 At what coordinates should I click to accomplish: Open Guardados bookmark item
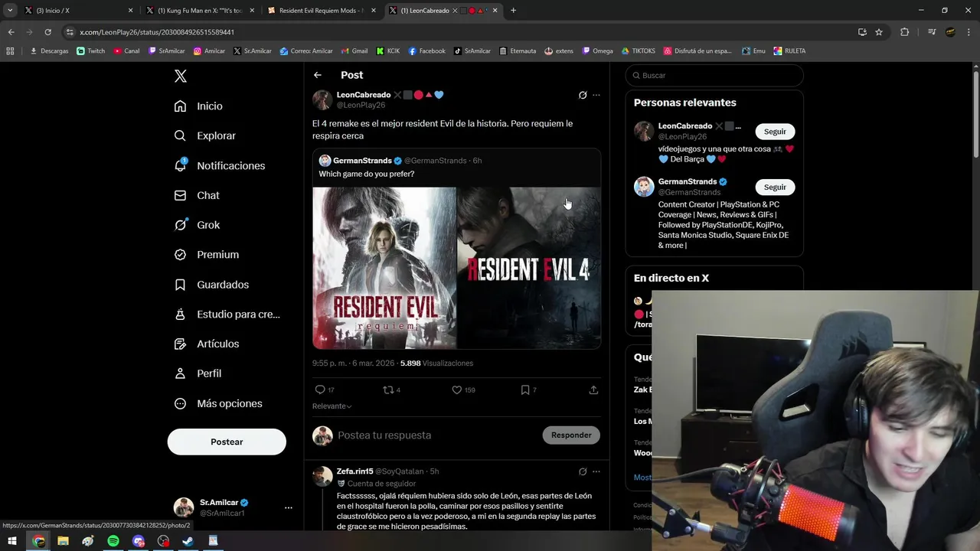pyautogui.click(x=212, y=285)
